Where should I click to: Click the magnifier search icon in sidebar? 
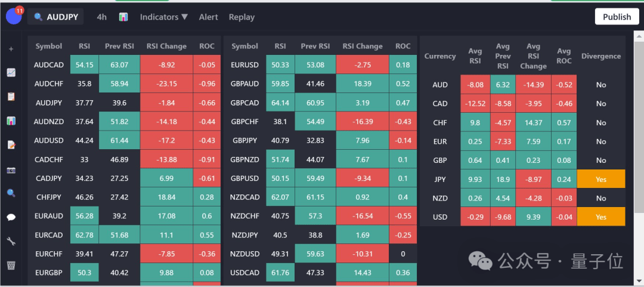pos(11,193)
